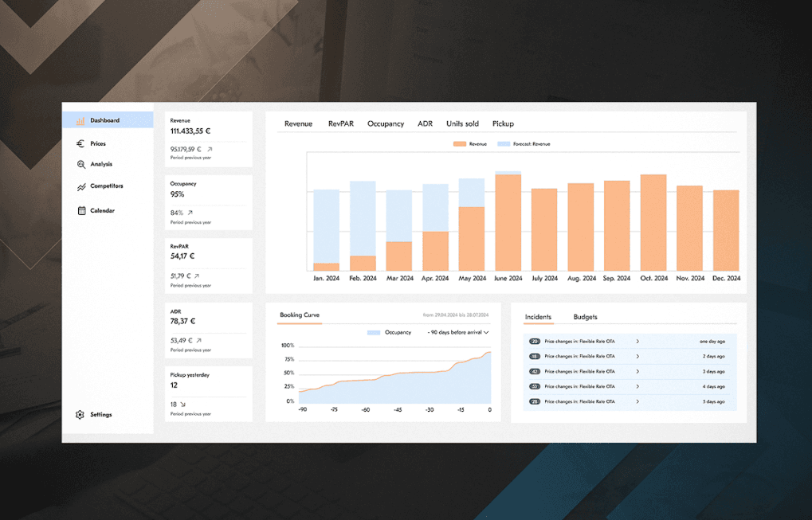This screenshot has width=812, height=520.
Task: Open the Budgets tab
Action: coord(585,317)
